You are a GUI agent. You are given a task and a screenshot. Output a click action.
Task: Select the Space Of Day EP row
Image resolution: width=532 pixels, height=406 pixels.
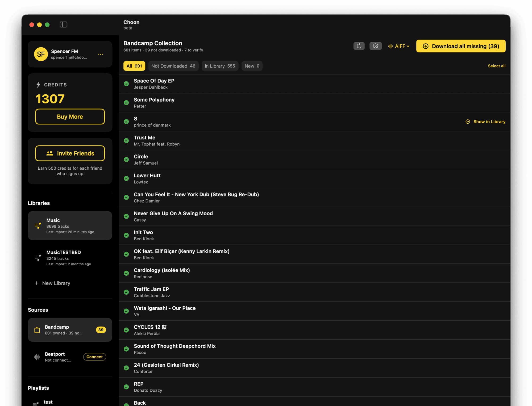[x=314, y=84]
